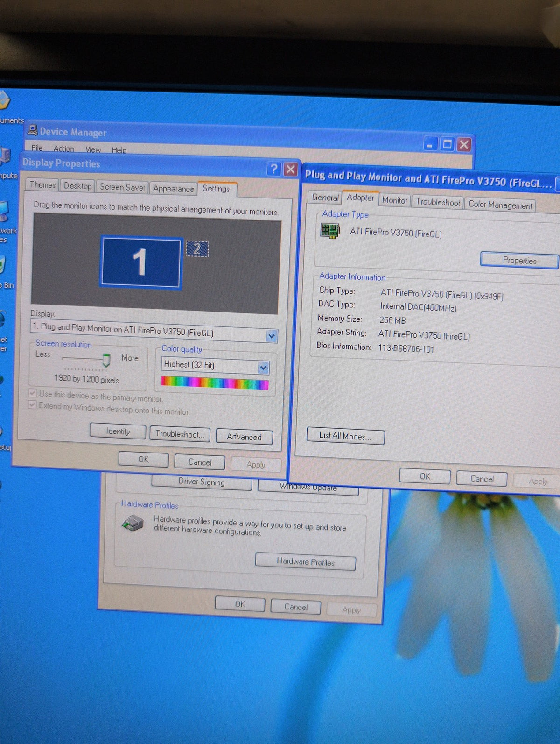Select the Adapter tab
Image resolution: width=560 pixels, height=744 pixels.
tap(360, 198)
